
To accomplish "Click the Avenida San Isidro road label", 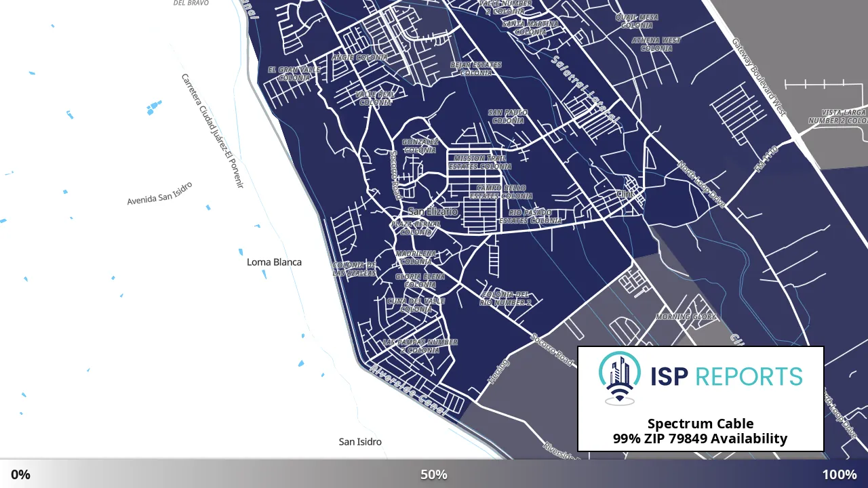I will point(160,193).
